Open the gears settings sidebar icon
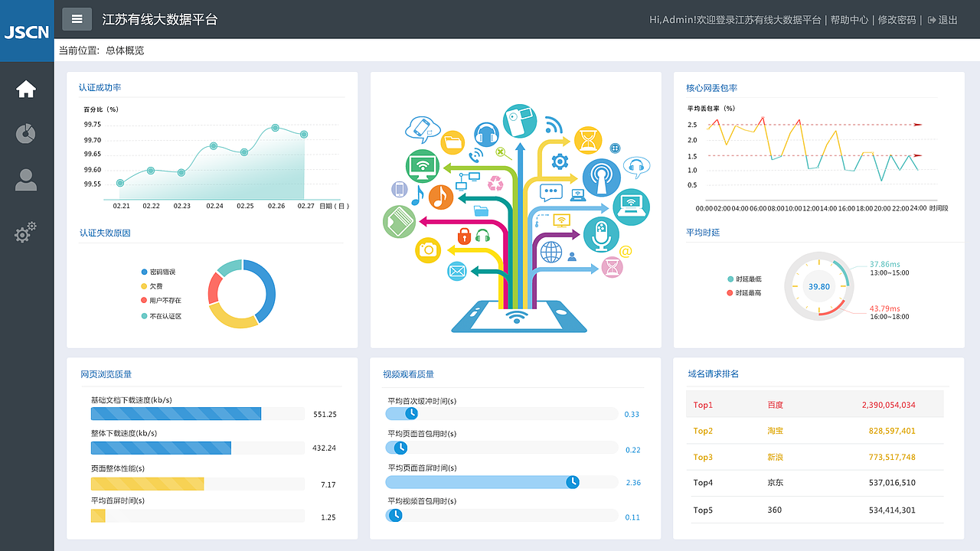Screen dimensions: 980x551 point(26,233)
